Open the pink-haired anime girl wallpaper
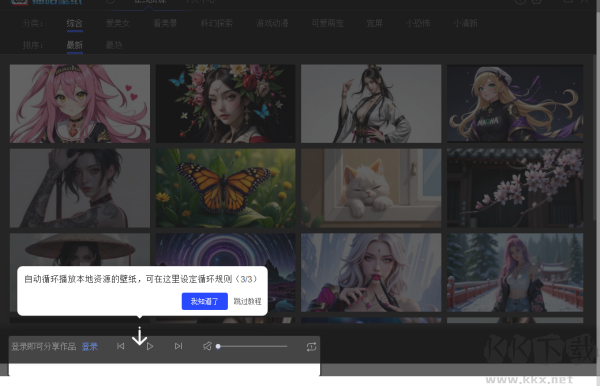Image resolution: width=600 pixels, height=386 pixels. (x=80, y=103)
